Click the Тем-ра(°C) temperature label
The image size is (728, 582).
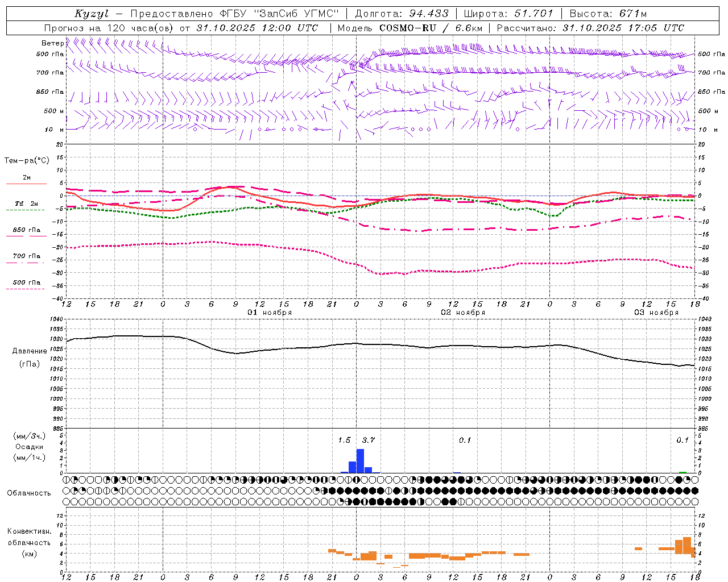tap(27, 161)
